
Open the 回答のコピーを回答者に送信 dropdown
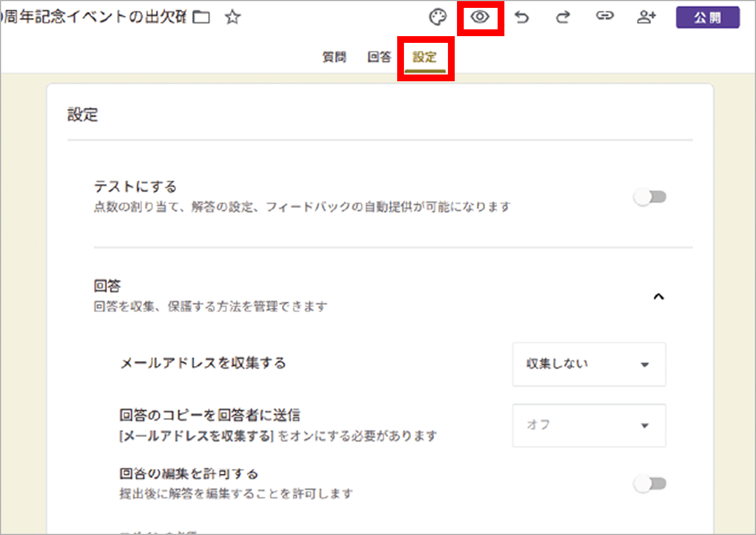[588, 426]
